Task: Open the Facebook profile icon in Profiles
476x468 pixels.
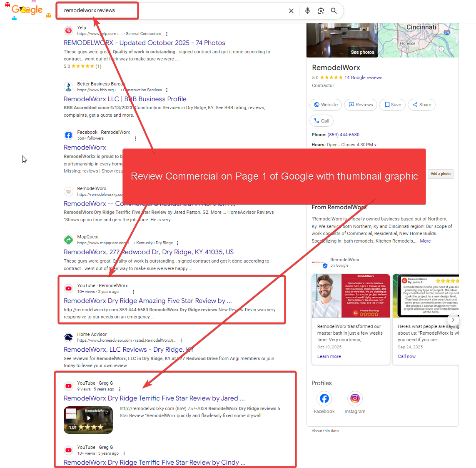Action: (324, 398)
